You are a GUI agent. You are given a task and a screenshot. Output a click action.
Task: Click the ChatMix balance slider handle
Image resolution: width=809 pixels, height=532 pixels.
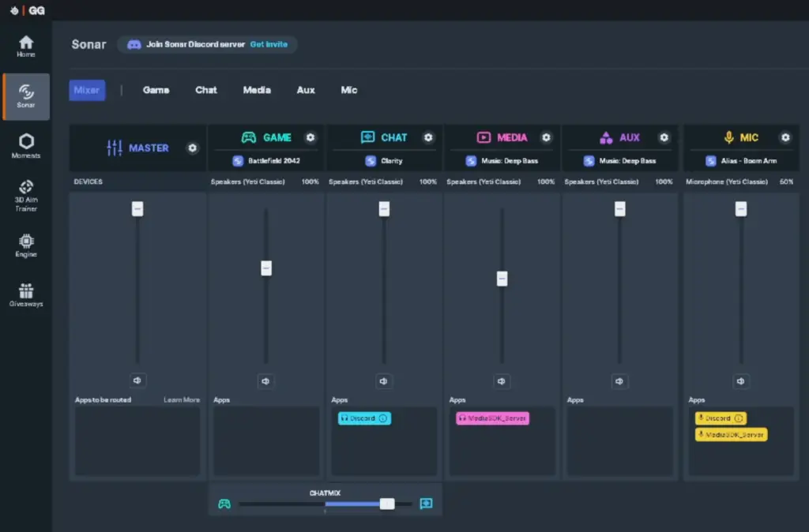click(387, 504)
